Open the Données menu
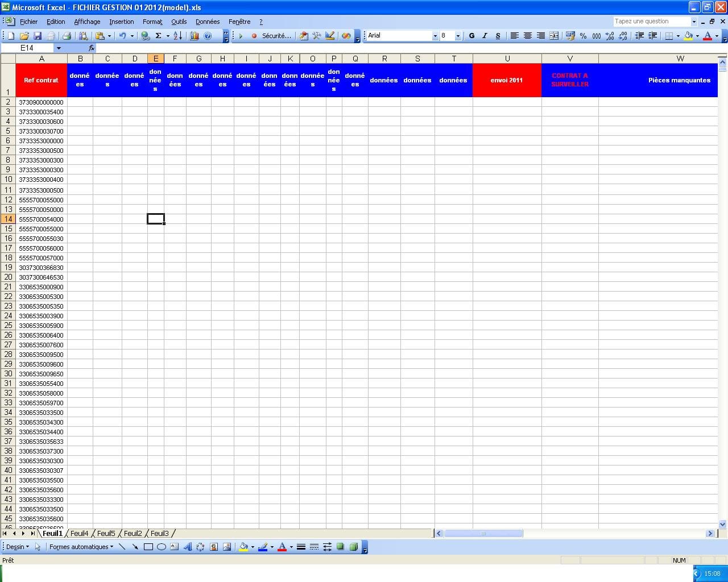 (208, 22)
